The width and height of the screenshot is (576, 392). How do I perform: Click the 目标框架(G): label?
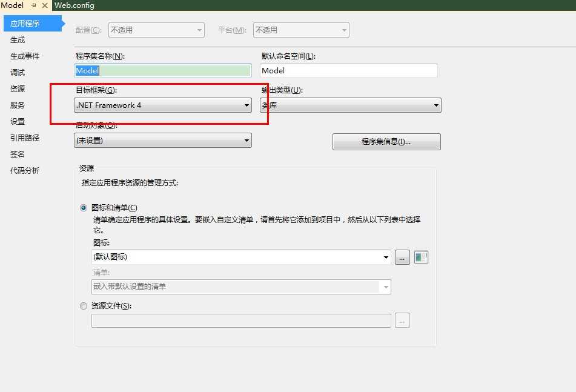96,90
